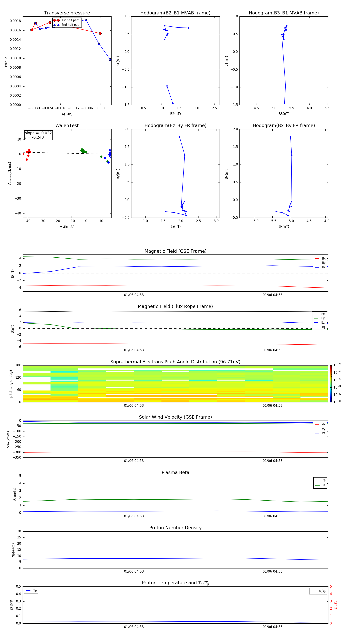Viewport: 351px width, 644px height.
Task: Click the 'Transverse pressure' plot title
Action: [67, 13]
